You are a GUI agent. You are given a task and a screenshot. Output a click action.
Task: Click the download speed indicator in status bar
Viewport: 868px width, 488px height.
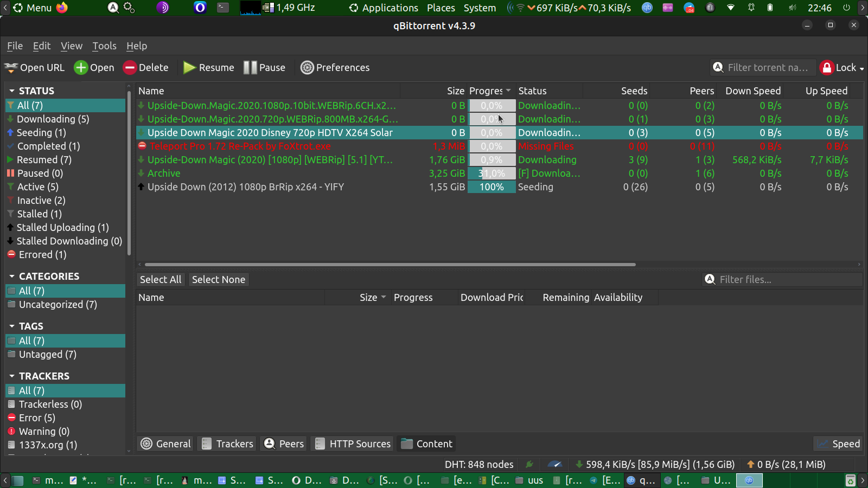(655, 465)
